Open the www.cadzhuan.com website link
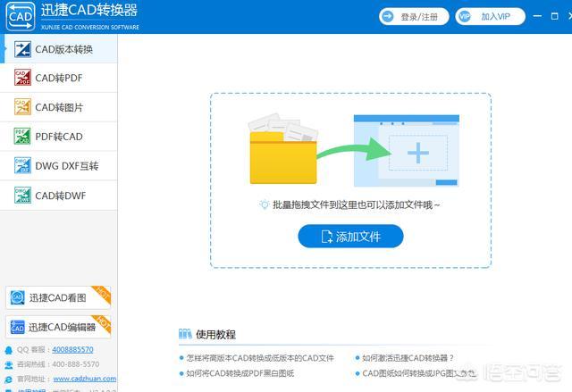 [x=85, y=379]
